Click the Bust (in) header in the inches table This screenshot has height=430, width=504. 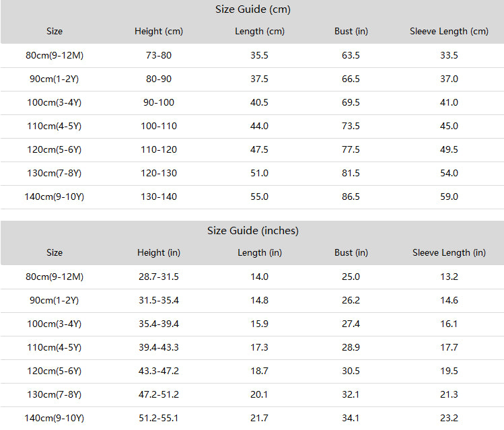(x=351, y=252)
